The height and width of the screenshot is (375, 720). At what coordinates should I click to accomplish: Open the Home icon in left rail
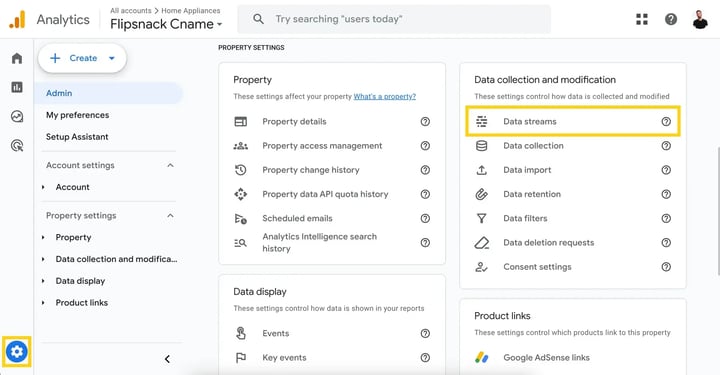coord(17,58)
